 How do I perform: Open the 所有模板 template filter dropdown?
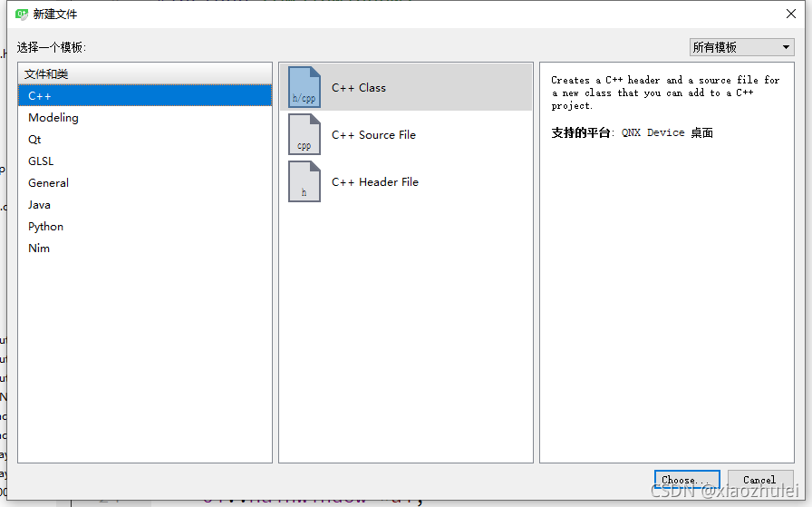741,47
